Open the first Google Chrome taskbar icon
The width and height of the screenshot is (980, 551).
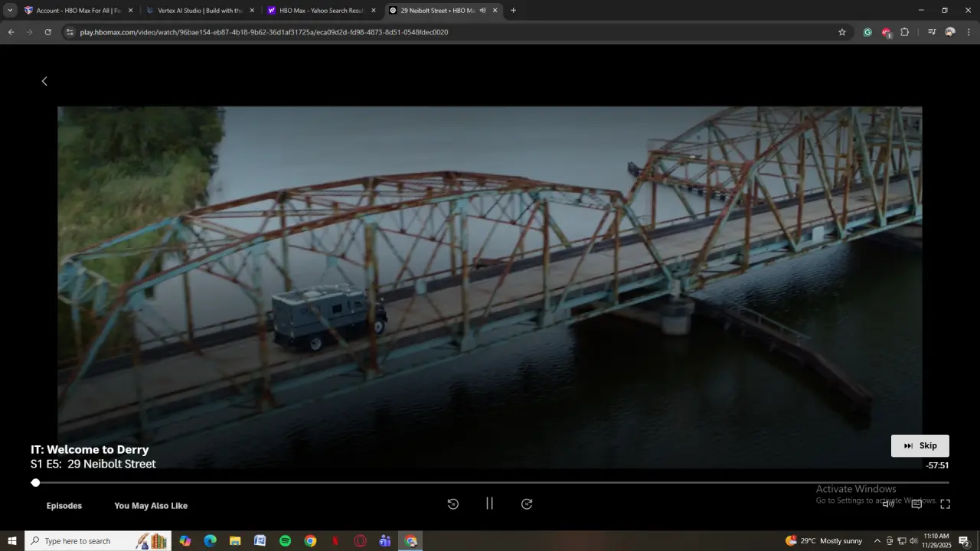click(x=310, y=541)
